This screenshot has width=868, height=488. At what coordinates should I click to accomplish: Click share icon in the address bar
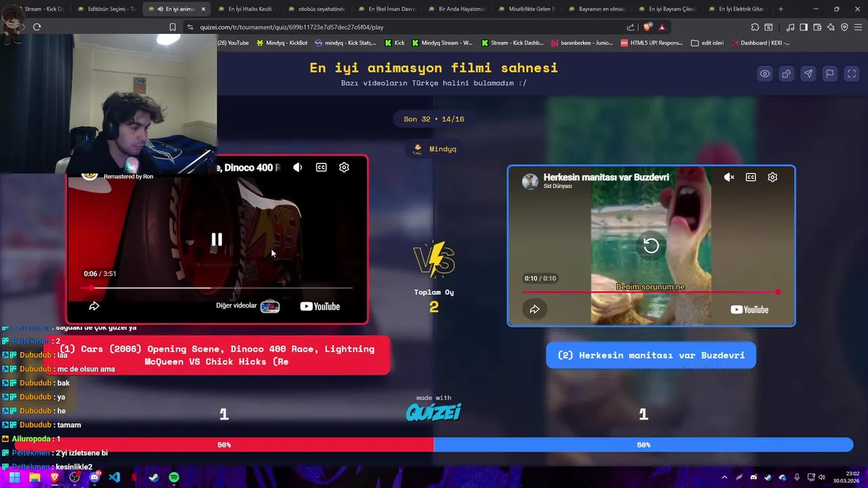click(631, 27)
